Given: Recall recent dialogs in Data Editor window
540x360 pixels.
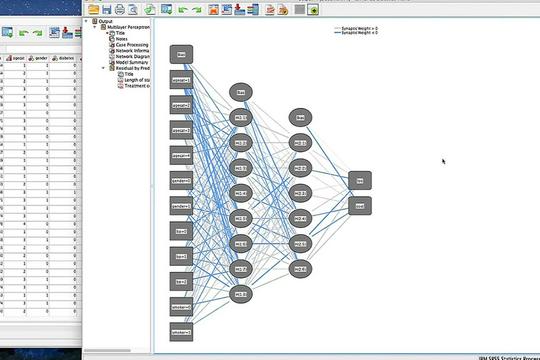Looking at the screenshot, I should tap(7, 33).
